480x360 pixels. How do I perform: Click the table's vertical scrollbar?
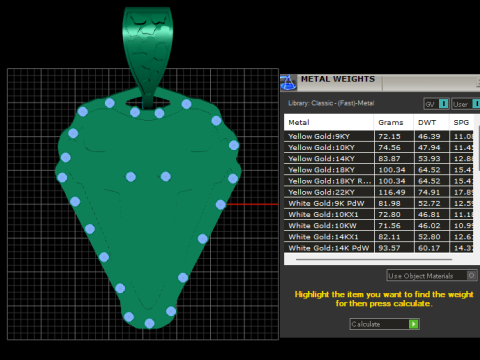pyautogui.click(x=479, y=149)
